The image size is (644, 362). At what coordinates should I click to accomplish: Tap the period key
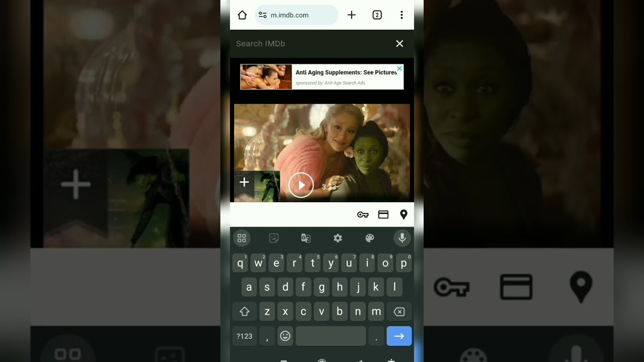[x=376, y=336]
